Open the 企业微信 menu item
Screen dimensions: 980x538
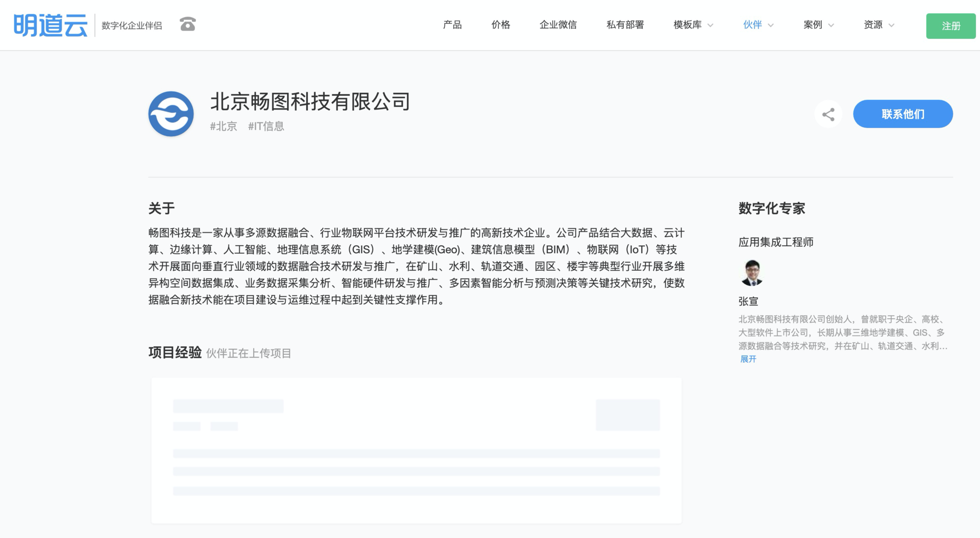point(558,25)
